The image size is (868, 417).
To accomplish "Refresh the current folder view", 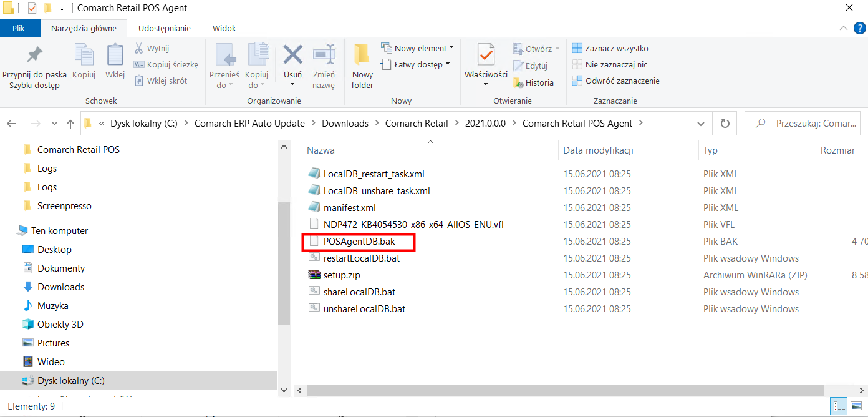I will click(x=725, y=124).
